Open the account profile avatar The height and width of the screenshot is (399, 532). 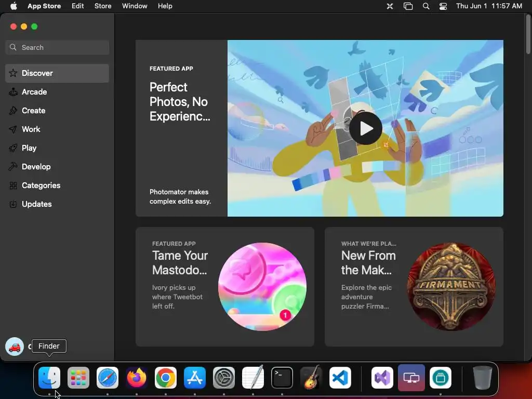[x=15, y=347]
